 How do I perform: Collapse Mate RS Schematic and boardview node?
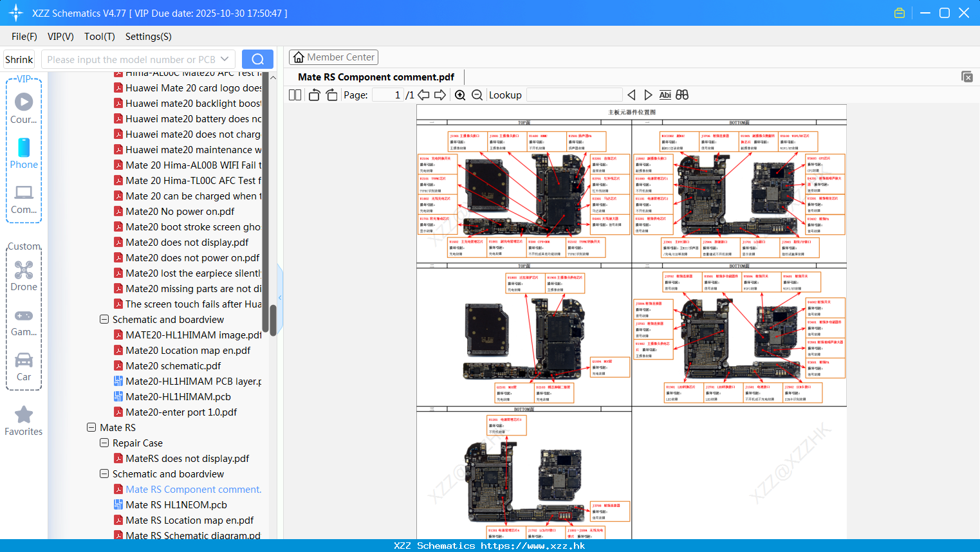pyautogui.click(x=104, y=474)
